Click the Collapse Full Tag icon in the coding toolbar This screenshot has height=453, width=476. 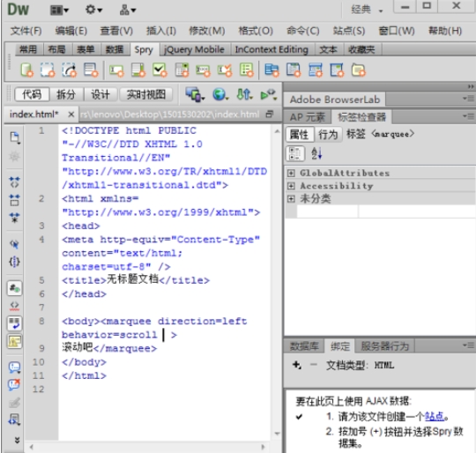click(x=14, y=182)
